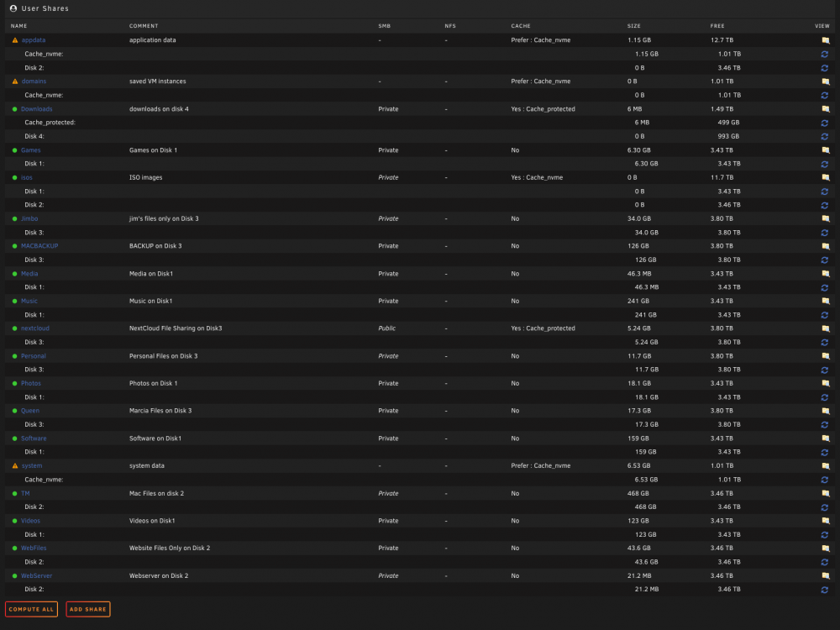
Task: Recompute Disk 1 size under Games
Action: [x=825, y=164]
